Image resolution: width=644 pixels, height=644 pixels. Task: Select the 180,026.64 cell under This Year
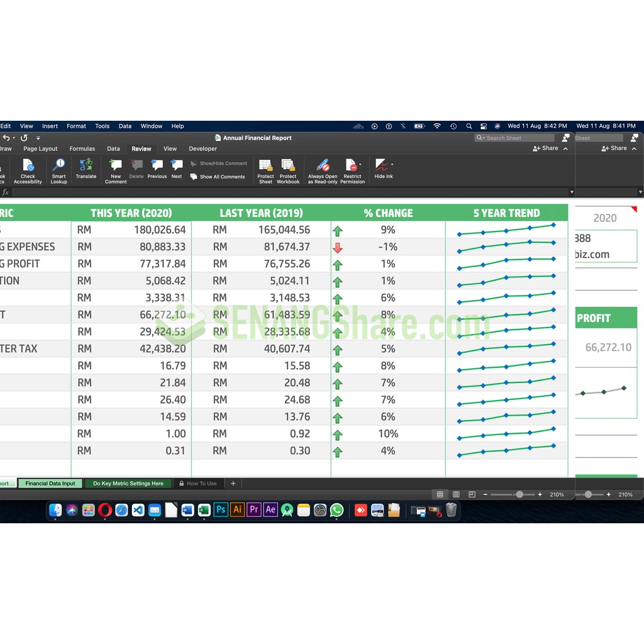[131, 230]
